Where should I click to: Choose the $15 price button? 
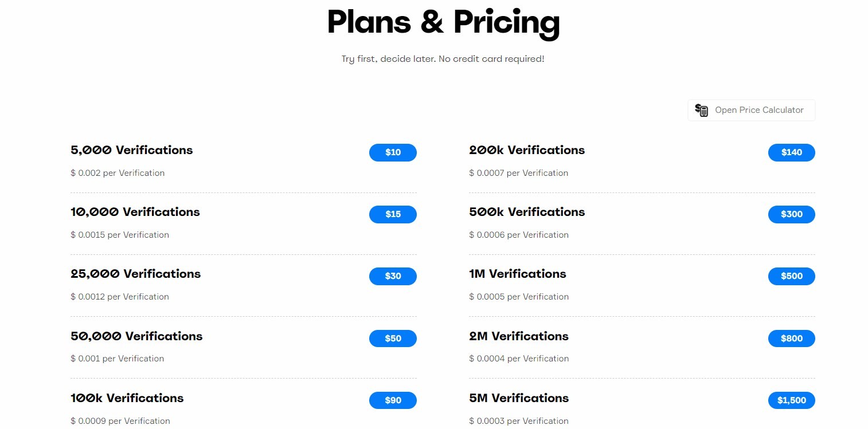(393, 214)
